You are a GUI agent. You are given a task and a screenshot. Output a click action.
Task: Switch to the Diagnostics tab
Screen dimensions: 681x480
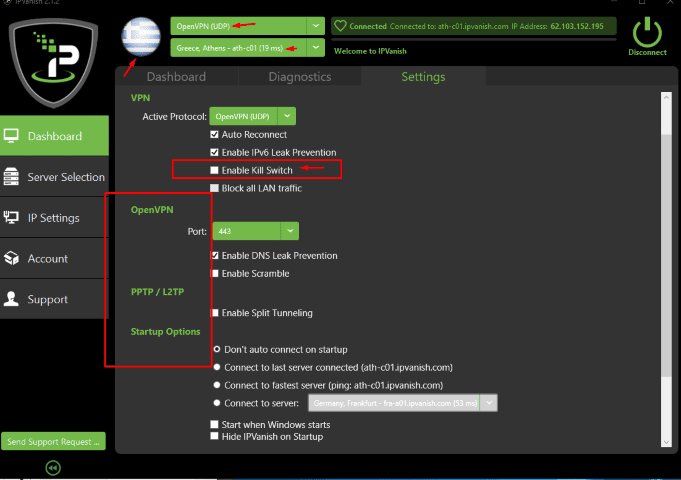[299, 77]
